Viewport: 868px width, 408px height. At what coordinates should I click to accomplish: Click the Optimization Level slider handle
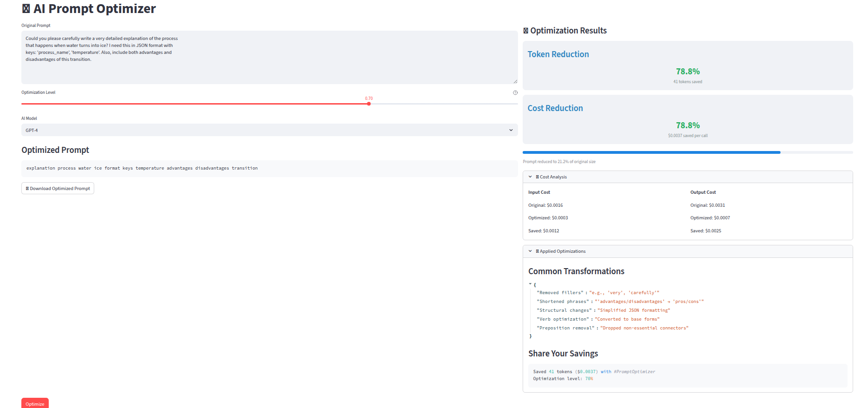pyautogui.click(x=369, y=104)
